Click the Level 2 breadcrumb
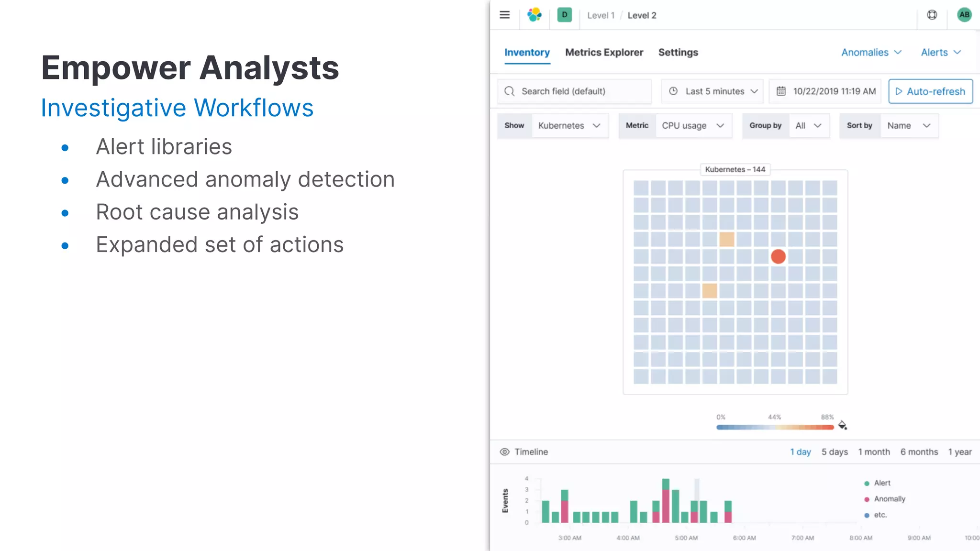980x551 pixels. click(x=642, y=15)
